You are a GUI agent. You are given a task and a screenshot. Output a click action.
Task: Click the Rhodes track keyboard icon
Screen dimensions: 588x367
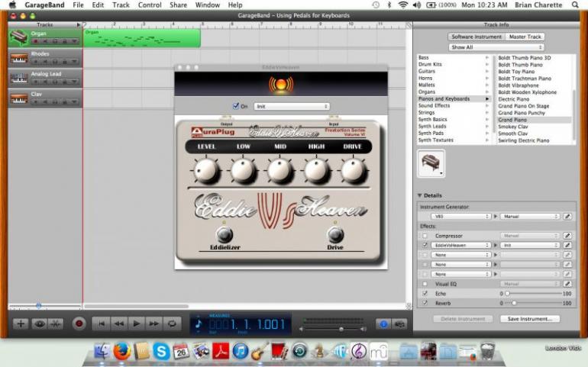19,58
